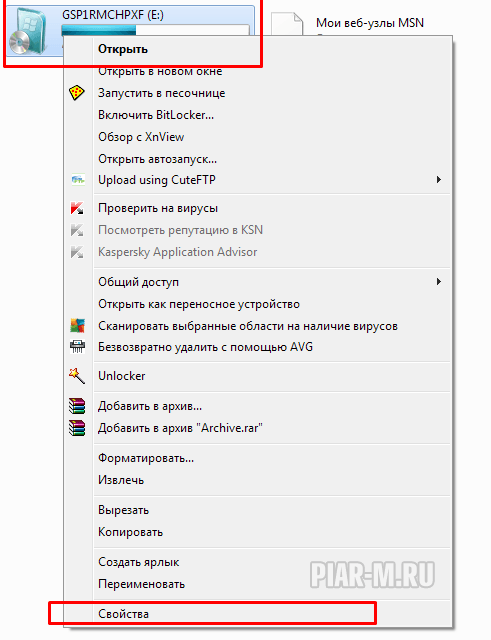Screen dimensions: 491x640
Task: Choose Свойства at the menu bottom
Action: click(x=123, y=614)
